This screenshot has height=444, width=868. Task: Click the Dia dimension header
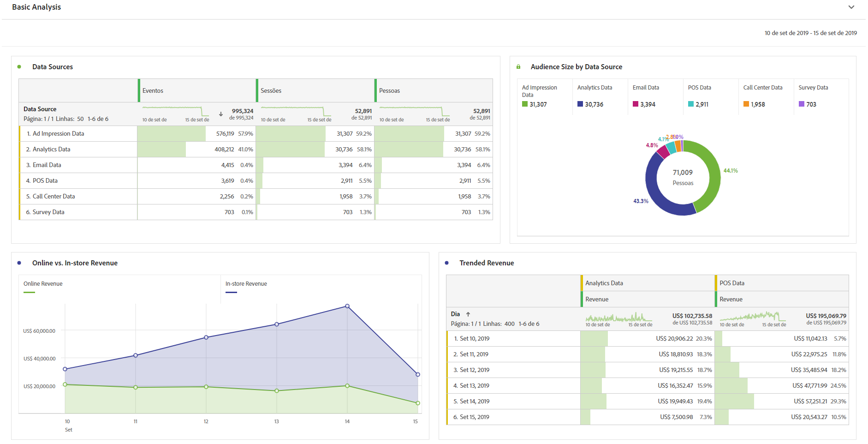click(455, 314)
